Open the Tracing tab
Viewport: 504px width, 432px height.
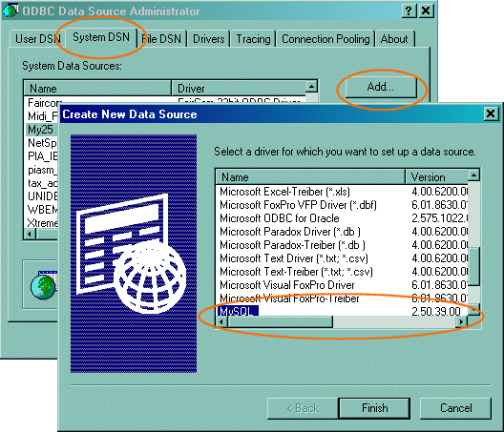253,39
